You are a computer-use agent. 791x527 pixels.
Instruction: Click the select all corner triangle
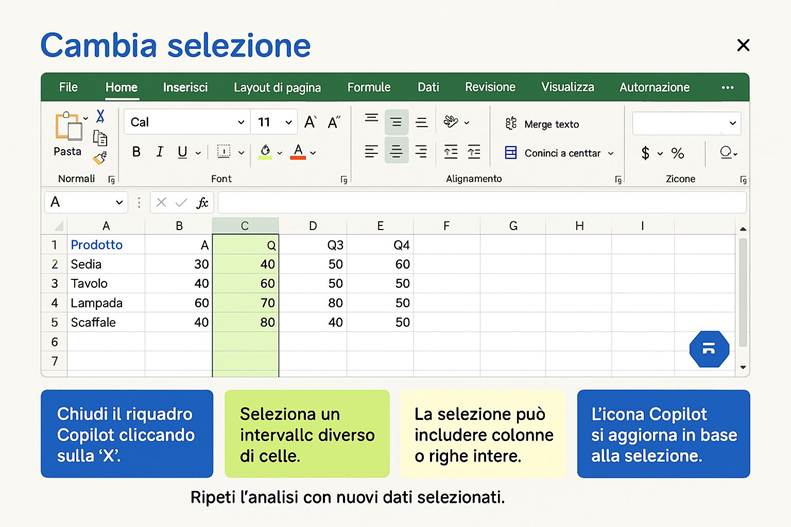point(59,226)
